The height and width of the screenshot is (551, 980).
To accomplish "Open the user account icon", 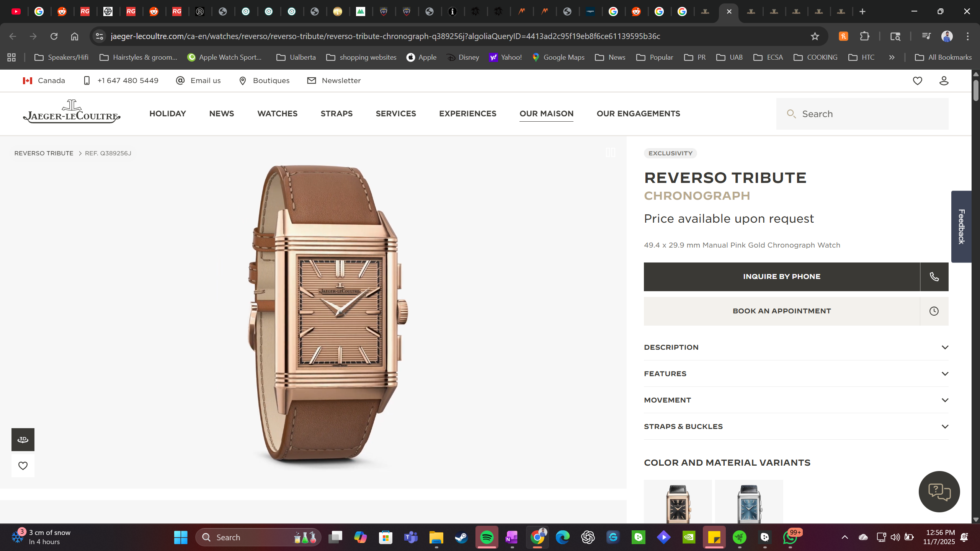I will click(944, 81).
